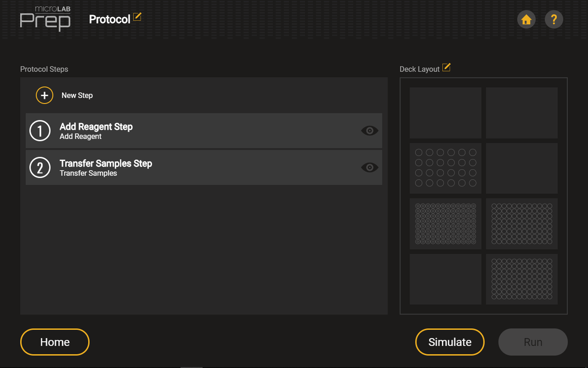Viewport: 588px width, 368px height.
Task: Click the empty top-left deck position
Action: (x=445, y=113)
